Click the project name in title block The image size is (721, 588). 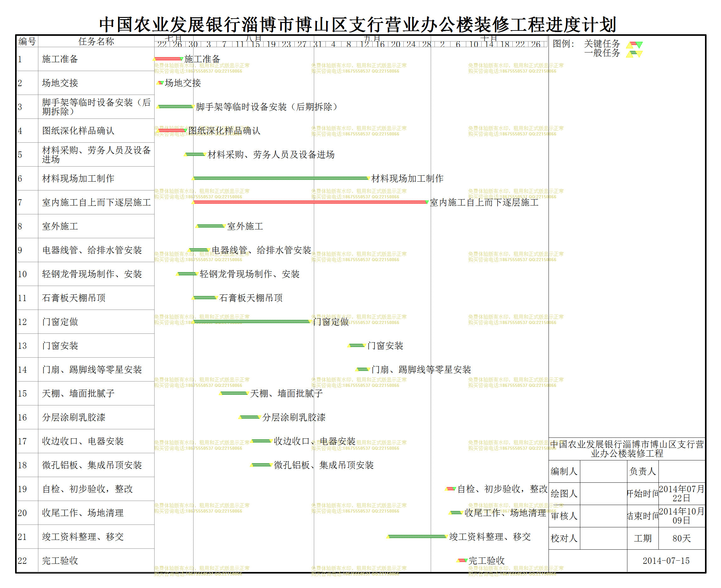[627, 449]
